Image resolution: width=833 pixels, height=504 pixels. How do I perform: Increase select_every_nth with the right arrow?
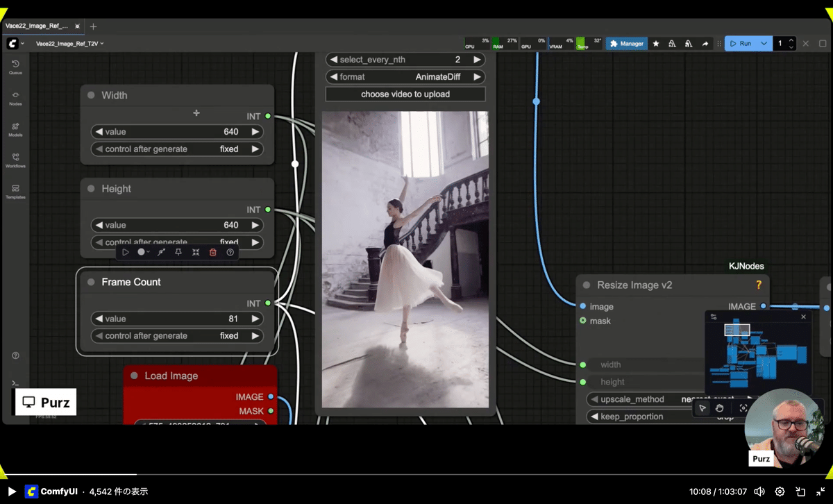pos(477,60)
